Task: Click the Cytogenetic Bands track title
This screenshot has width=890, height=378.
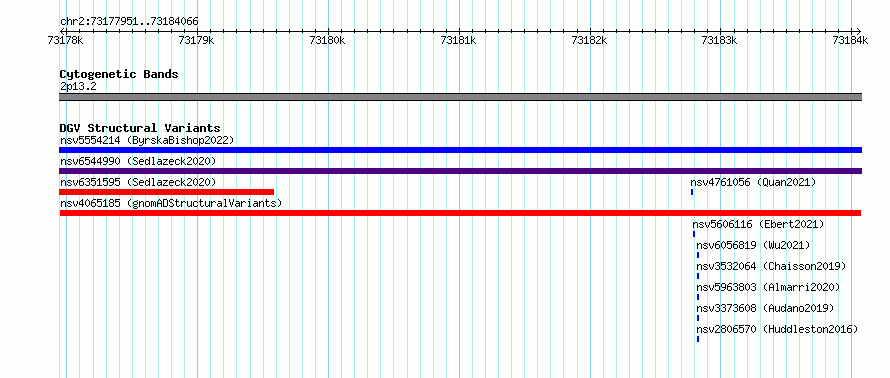Action: tap(119, 74)
